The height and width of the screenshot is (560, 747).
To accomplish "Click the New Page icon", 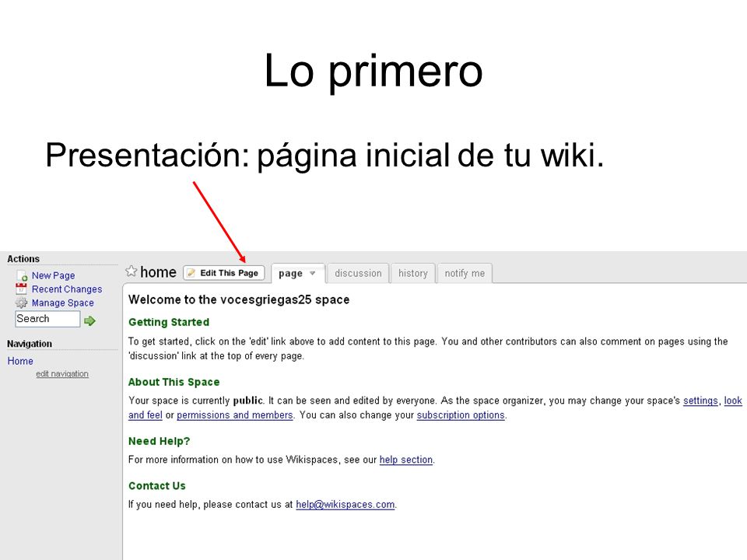I will (x=22, y=275).
